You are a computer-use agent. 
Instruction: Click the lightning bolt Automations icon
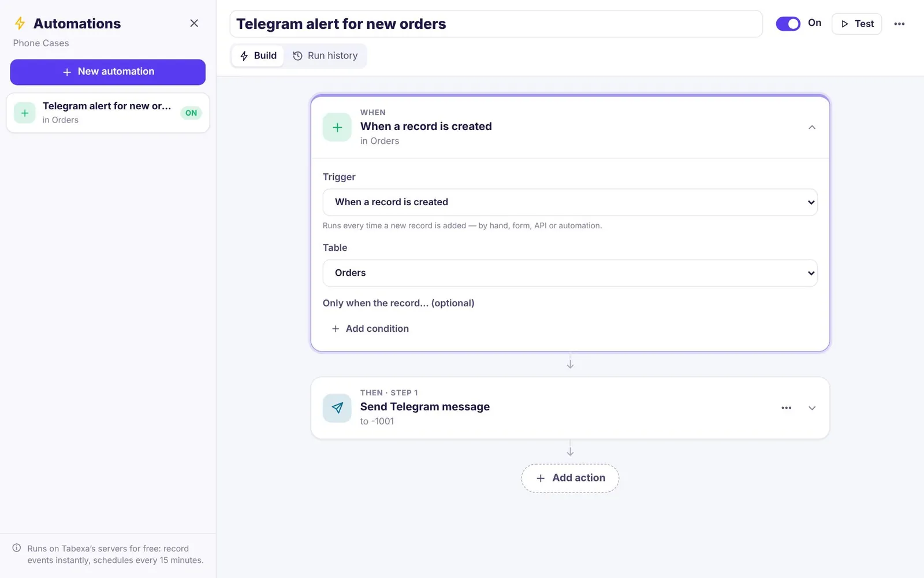(20, 23)
